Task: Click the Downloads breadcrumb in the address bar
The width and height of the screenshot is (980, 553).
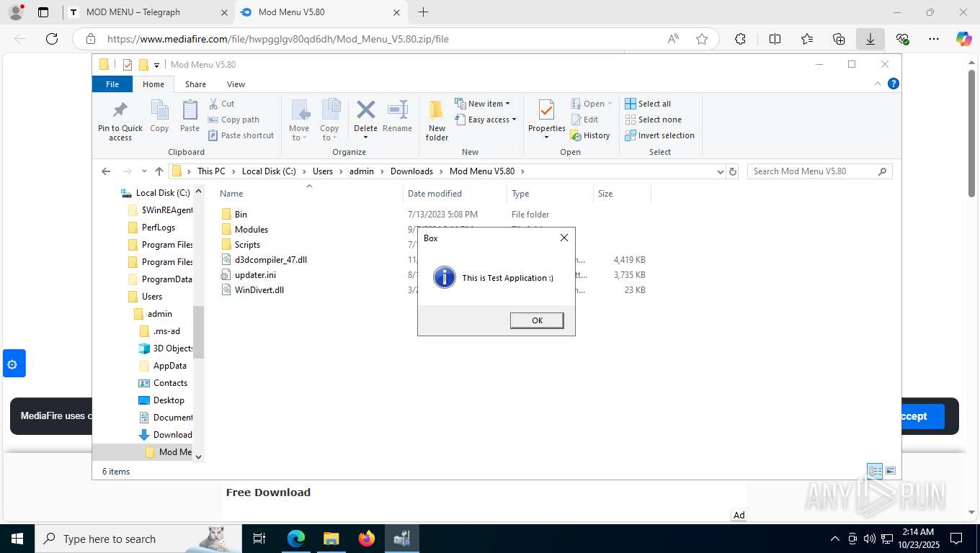Action: (x=411, y=171)
